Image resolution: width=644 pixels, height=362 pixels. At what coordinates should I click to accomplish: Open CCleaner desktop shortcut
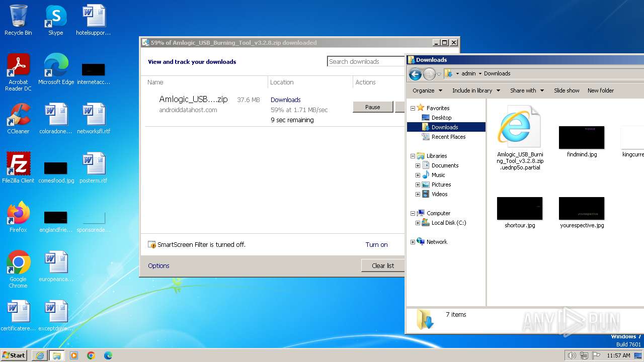[18, 119]
